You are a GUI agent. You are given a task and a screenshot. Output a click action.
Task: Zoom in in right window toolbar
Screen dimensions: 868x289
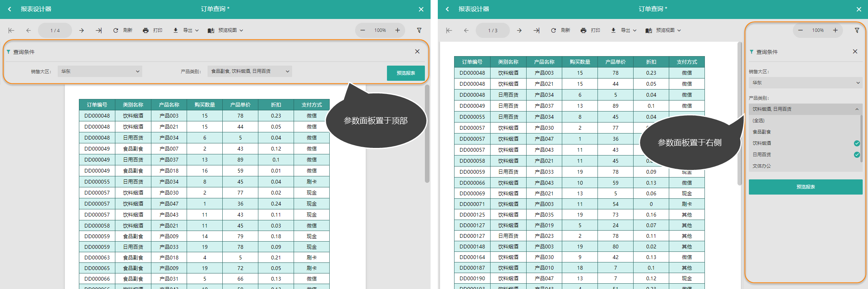coord(835,30)
